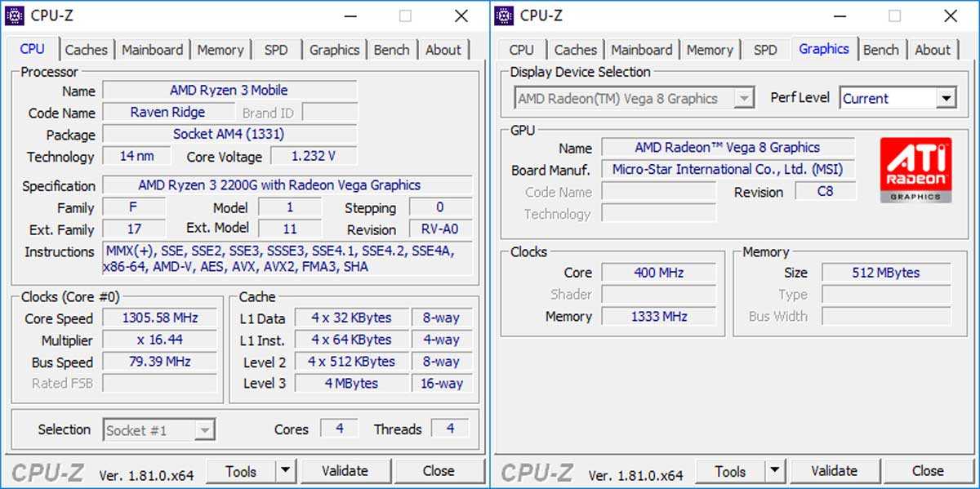
Task: Click GPU Memory Size value 512 MBytes
Action: tap(886, 273)
